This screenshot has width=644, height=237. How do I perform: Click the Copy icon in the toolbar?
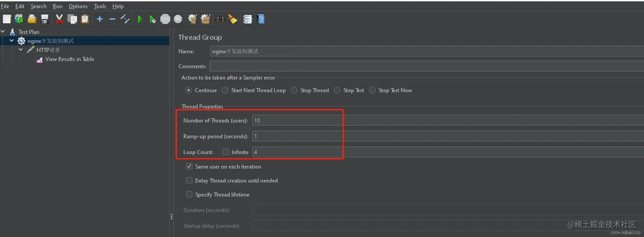72,19
